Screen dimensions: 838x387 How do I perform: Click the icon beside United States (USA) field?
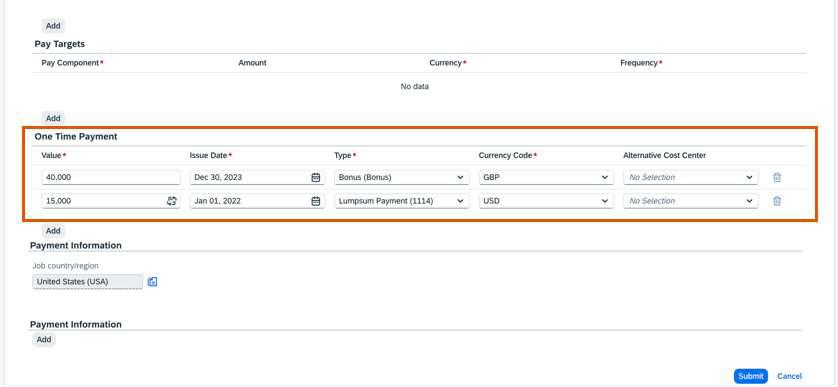pyautogui.click(x=152, y=282)
